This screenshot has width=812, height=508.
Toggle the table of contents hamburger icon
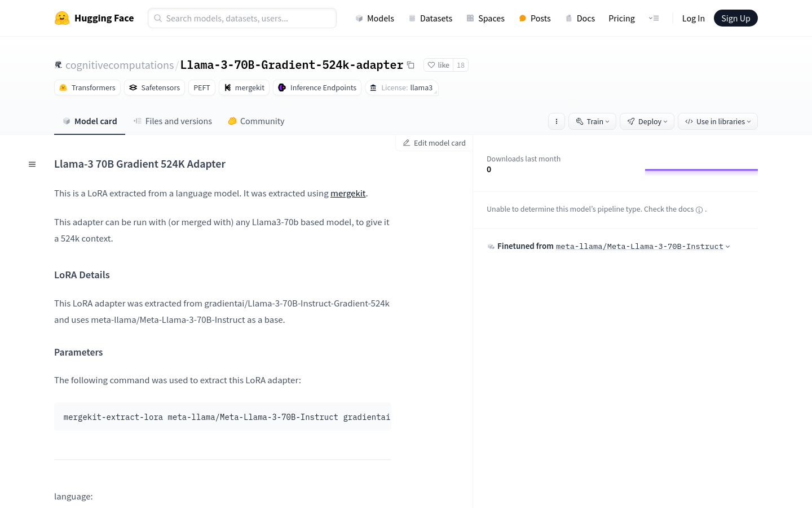point(32,164)
